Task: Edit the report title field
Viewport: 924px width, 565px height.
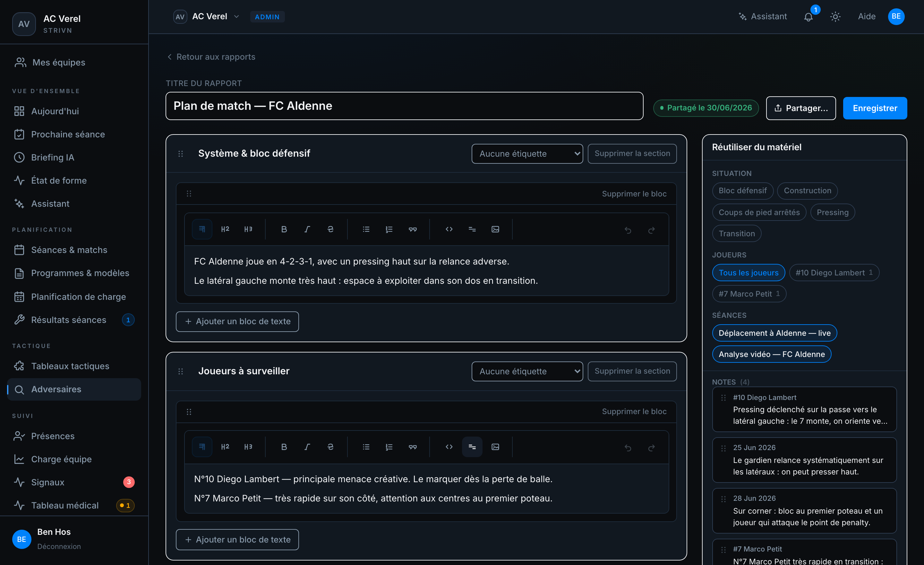Action: tap(404, 106)
